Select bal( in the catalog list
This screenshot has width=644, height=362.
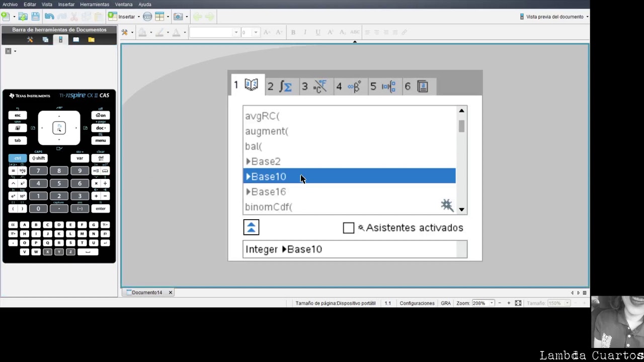pyautogui.click(x=349, y=146)
